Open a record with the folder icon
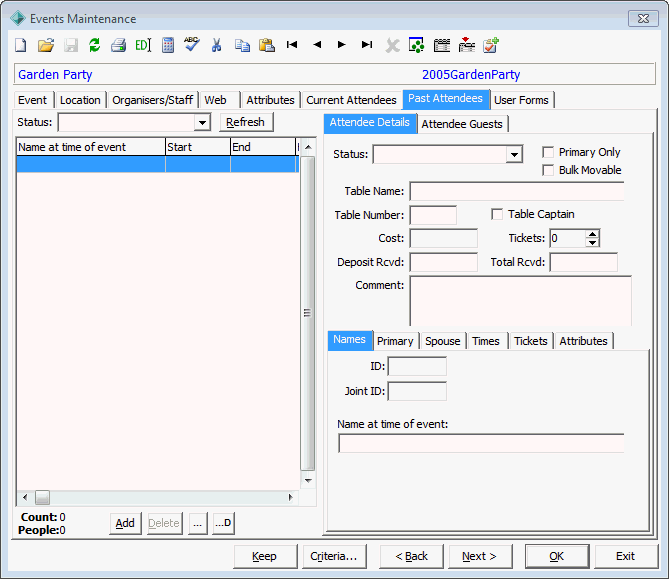669x579 pixels. pos(46,45)
